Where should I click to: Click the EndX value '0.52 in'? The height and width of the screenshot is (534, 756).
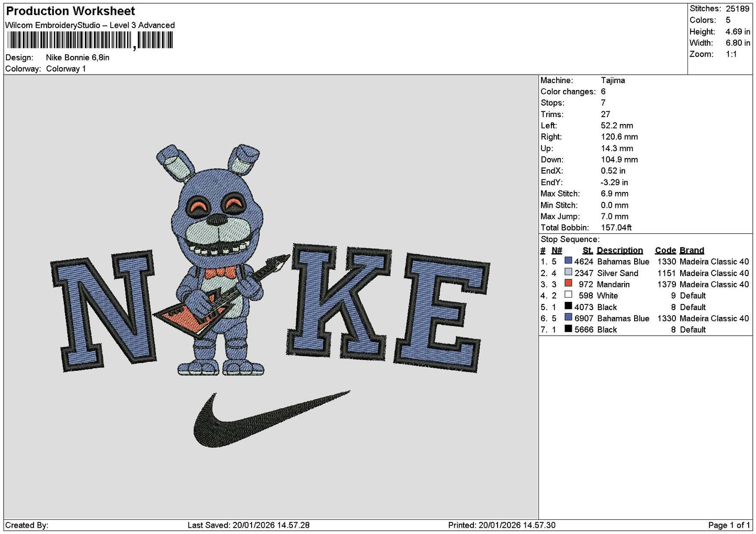[x=613, y=171]
